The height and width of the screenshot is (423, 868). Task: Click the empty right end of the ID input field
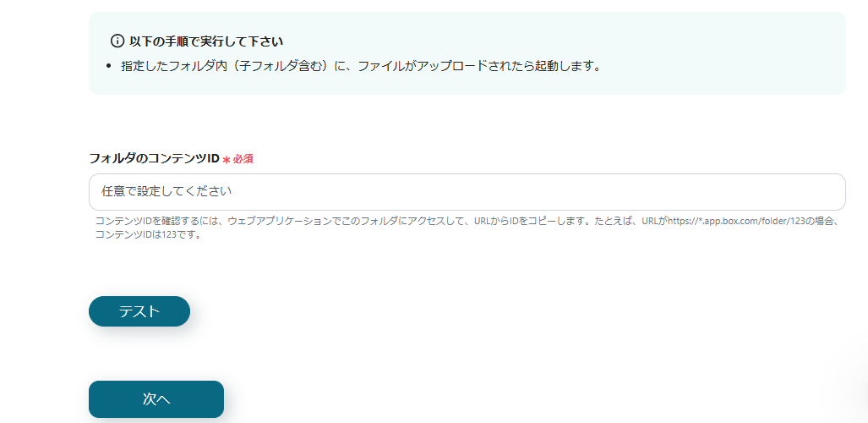[775, 192]
